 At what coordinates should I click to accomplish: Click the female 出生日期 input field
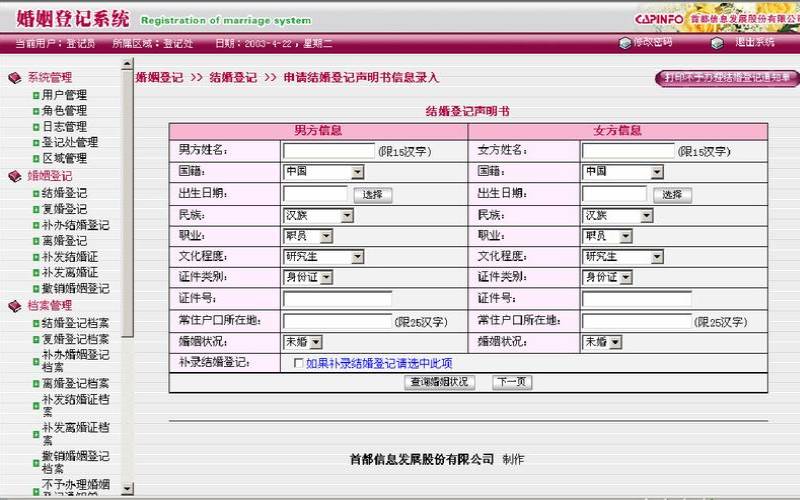[x=614, y=194]
